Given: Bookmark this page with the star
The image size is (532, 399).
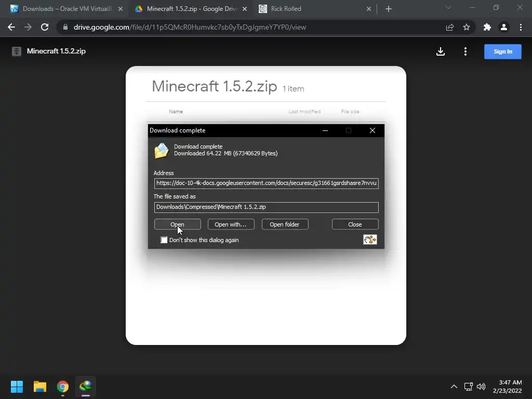Looking at the screenshot, I should point(467,27).
